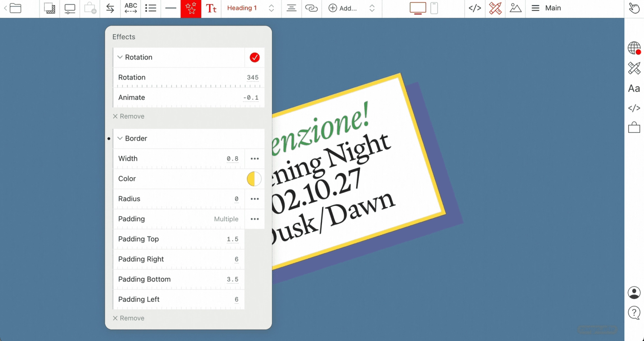
Task: Remove the Rotation effect
Action: coord(128,116)
